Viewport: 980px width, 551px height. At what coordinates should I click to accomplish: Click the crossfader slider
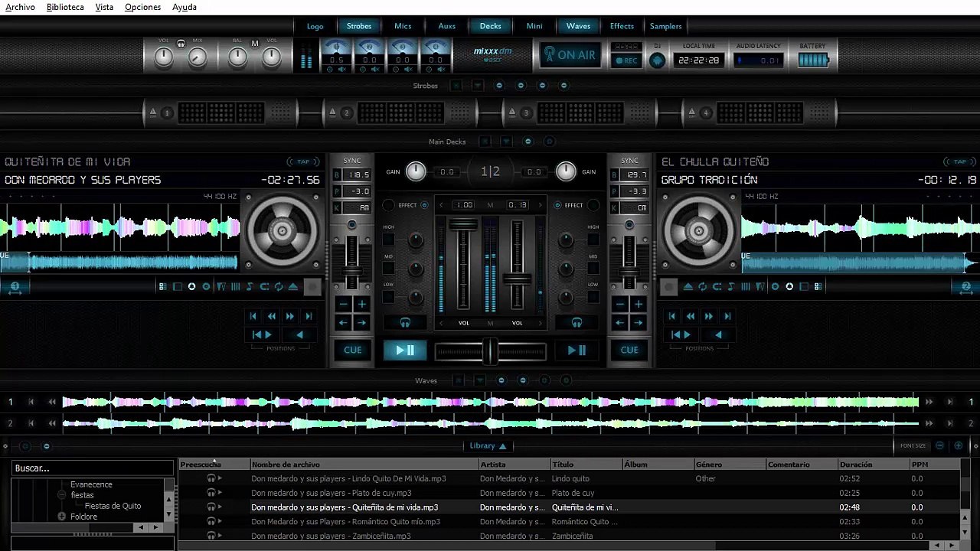coord(490,351)
